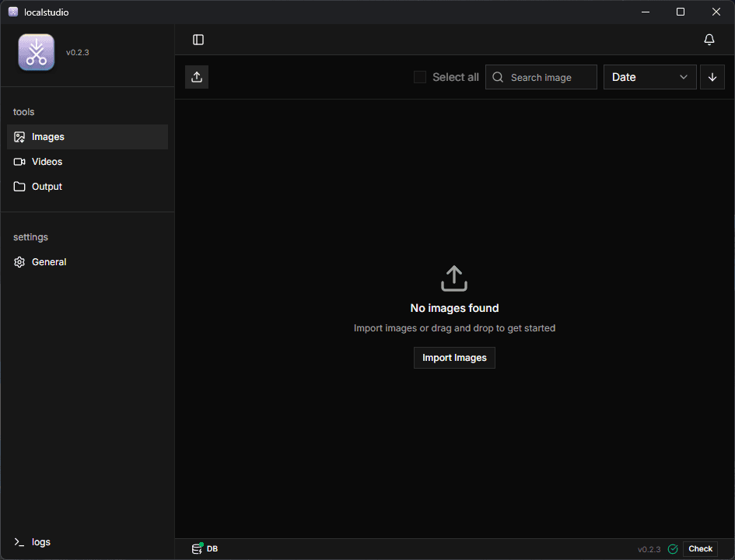
Task: Click the localstudio title bar app icon
Action: point(13,12)
